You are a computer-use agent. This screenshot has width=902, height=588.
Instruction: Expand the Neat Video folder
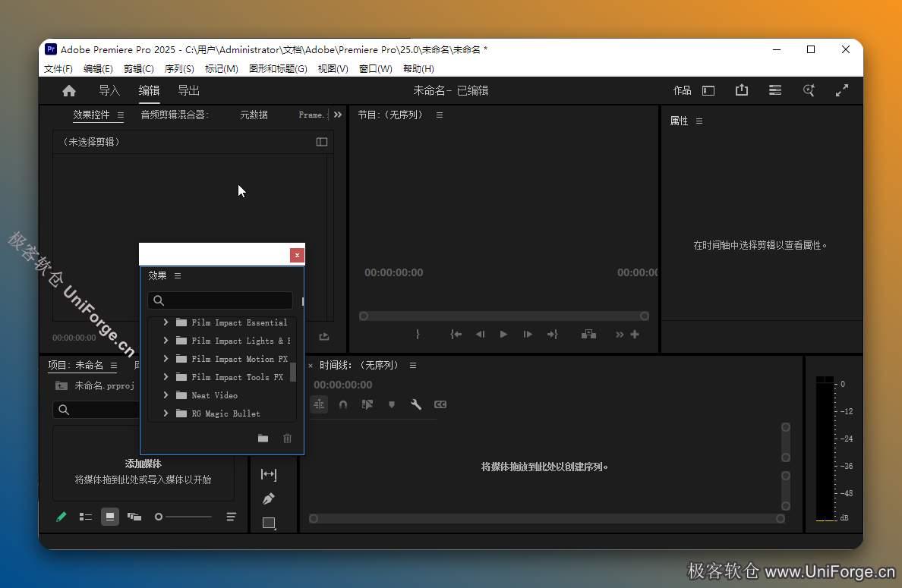166,395
